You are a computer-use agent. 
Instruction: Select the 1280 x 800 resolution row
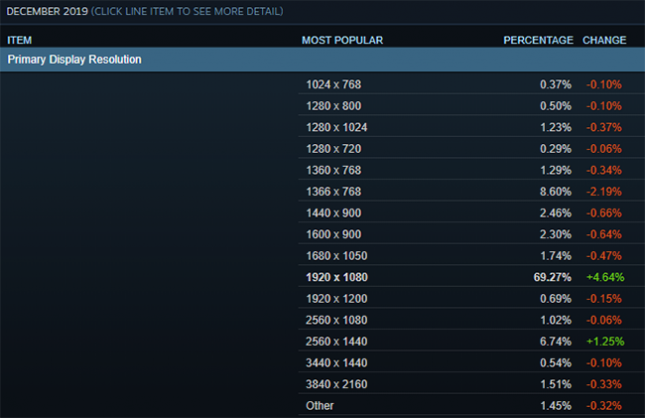pos(471,106)
